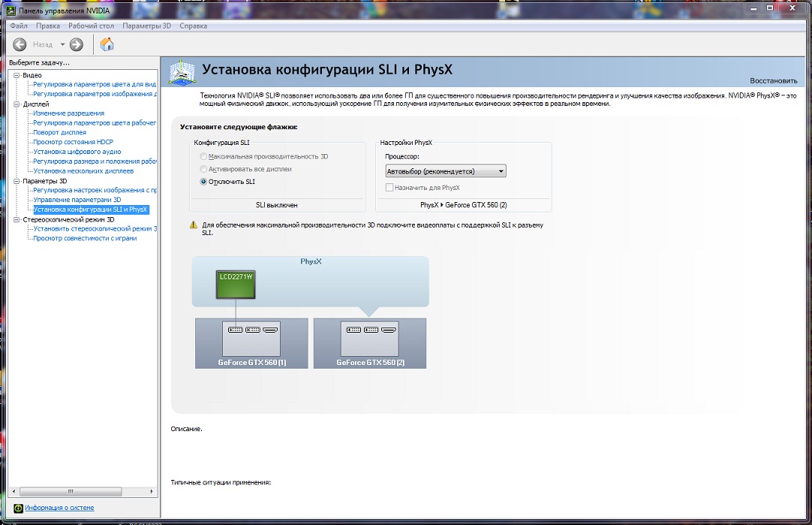
Task: Open the 'Файл' menu
Action: pyautogui.click(x=20, y=26)
